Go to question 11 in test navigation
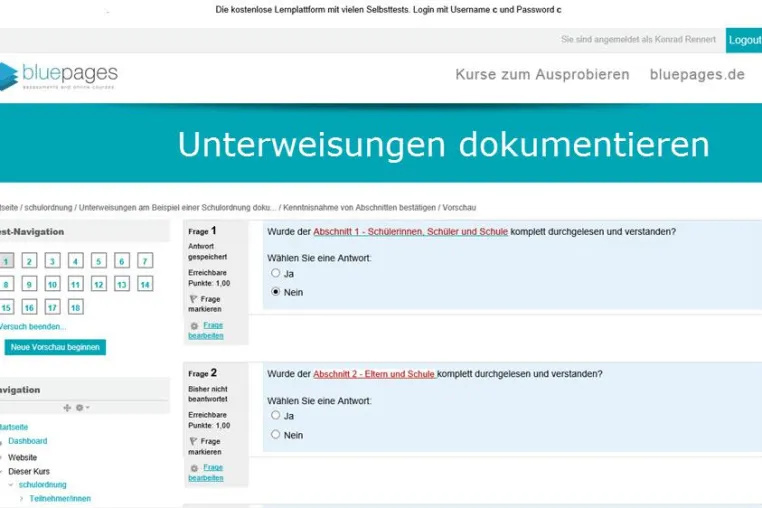This screenshot has height=508, width=762. 75,284
